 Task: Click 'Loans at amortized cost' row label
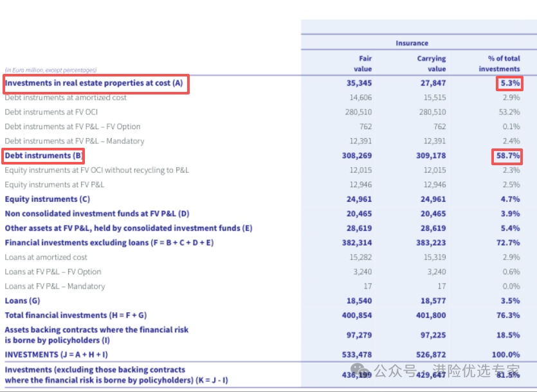(46, 257)
